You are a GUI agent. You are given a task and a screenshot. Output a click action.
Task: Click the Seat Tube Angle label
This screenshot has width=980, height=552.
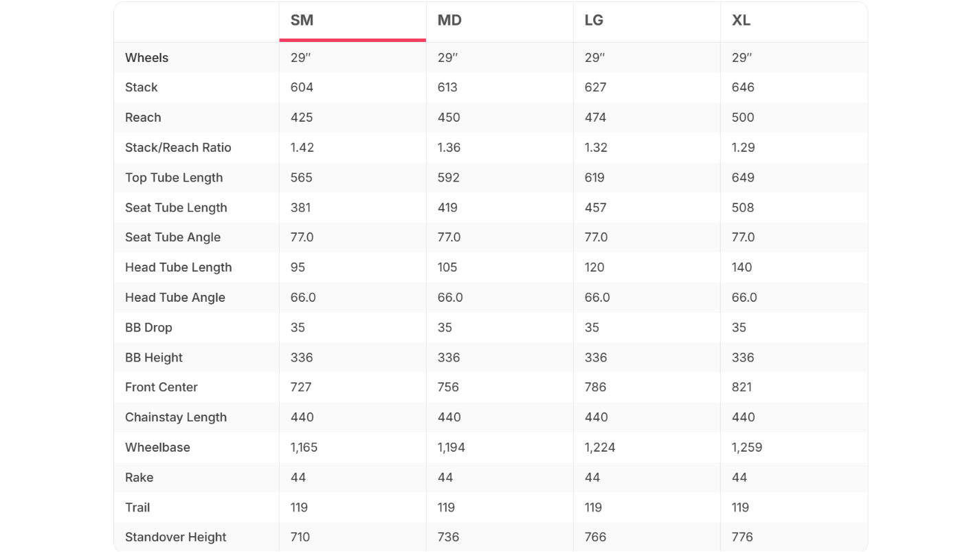(172, 237)
